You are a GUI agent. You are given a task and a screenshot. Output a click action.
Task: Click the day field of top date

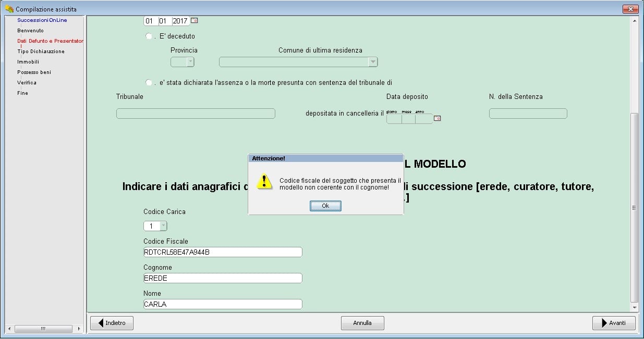150,21
